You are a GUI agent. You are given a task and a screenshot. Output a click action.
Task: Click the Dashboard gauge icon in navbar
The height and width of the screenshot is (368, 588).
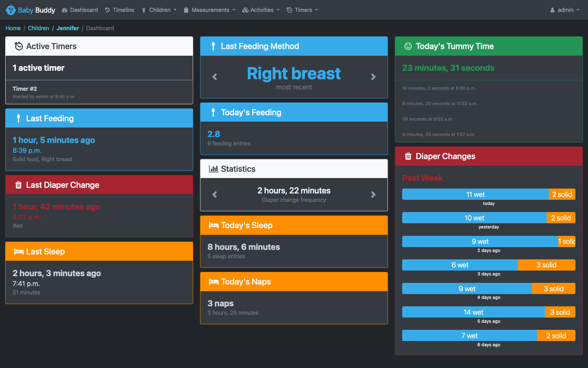point(64,10)
